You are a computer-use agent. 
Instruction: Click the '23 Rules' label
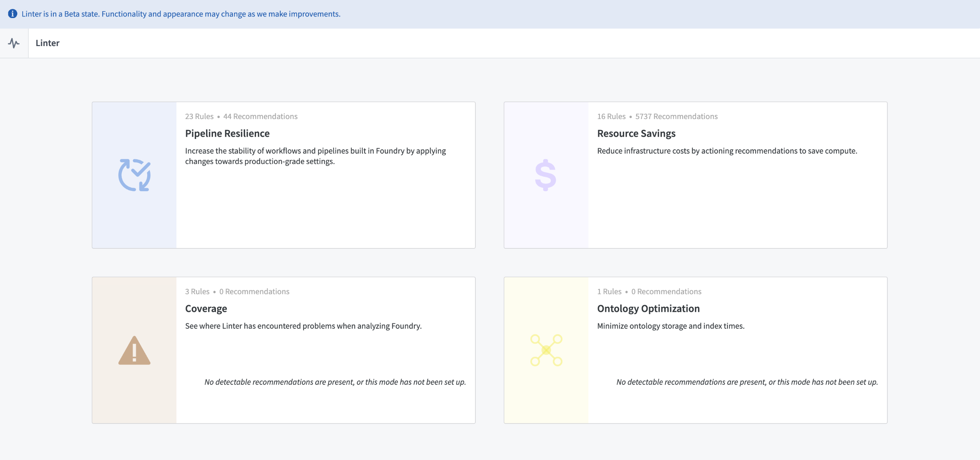point(199,116)
